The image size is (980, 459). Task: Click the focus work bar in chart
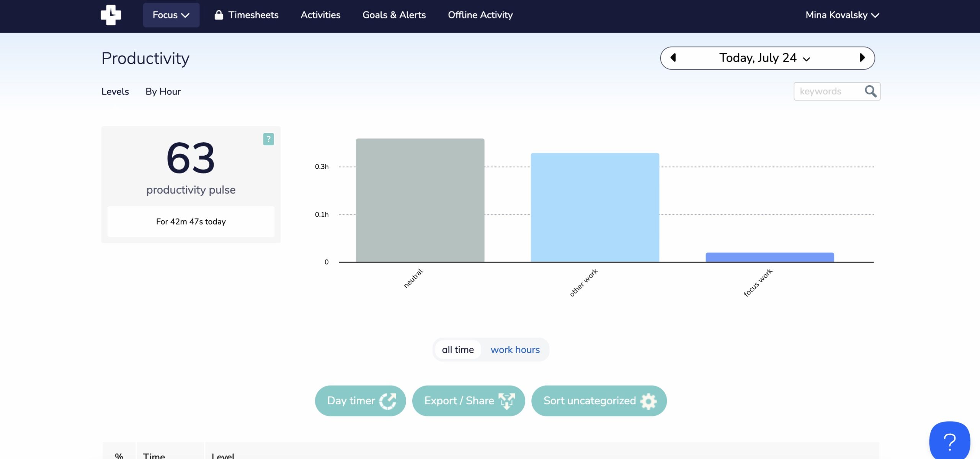pos(770,257)
